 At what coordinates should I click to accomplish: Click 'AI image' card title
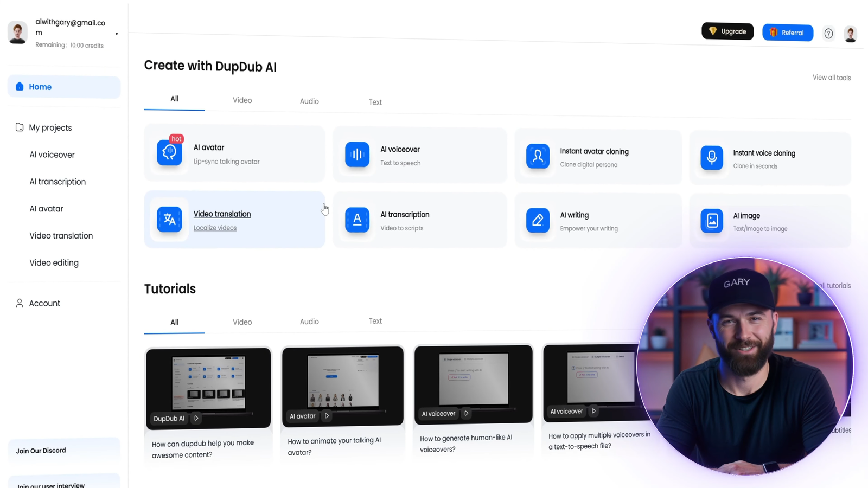[746, 216]
